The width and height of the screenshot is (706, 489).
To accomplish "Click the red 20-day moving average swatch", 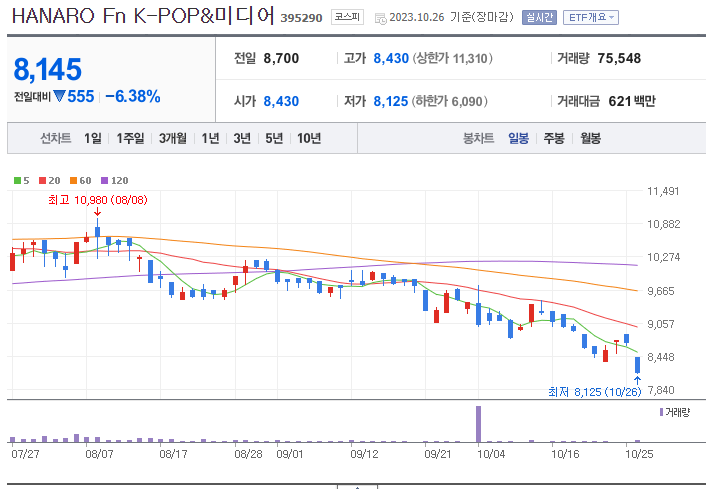I will [x=43, y=181].
